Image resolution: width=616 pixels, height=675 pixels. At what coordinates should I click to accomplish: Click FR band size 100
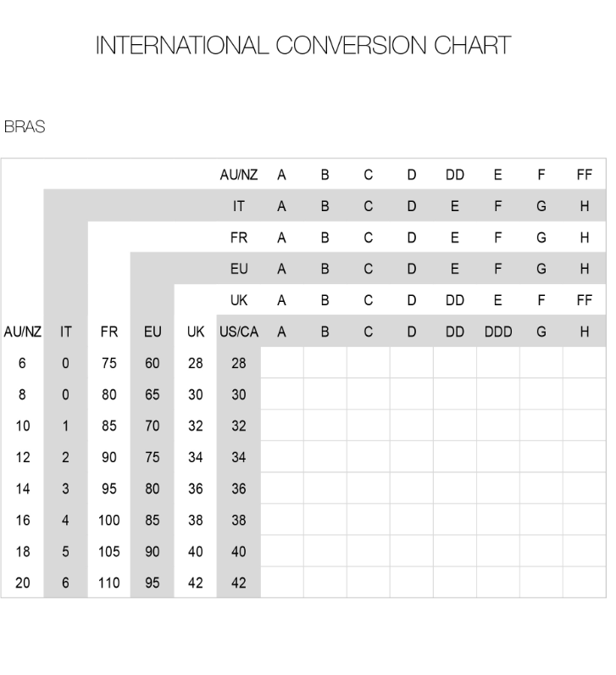point(108,520)
